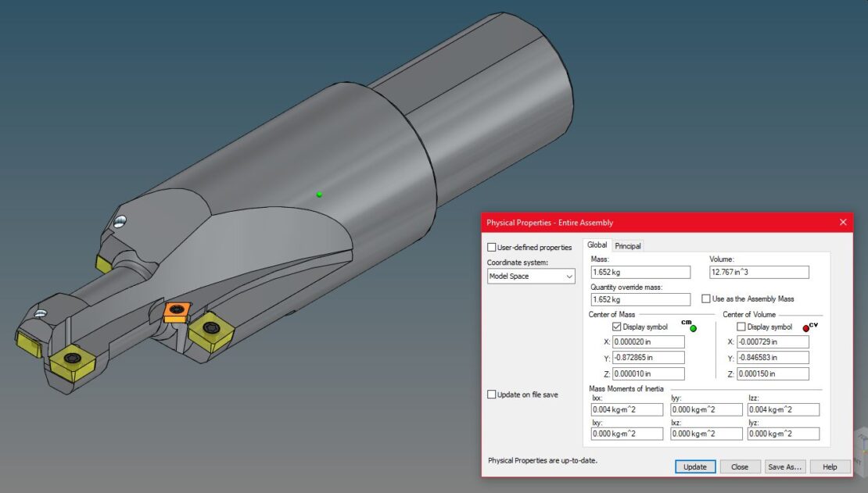This screenshot has height=493, width=868.
Task: Edit the Quantity override mass field
Action: click(x=640, y=299)
